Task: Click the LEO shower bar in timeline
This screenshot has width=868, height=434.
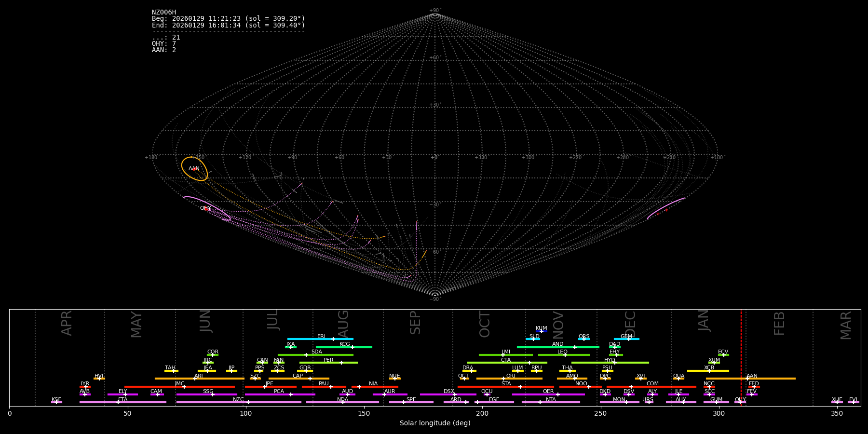Action: pyautogui.click(x=563, y=355)
